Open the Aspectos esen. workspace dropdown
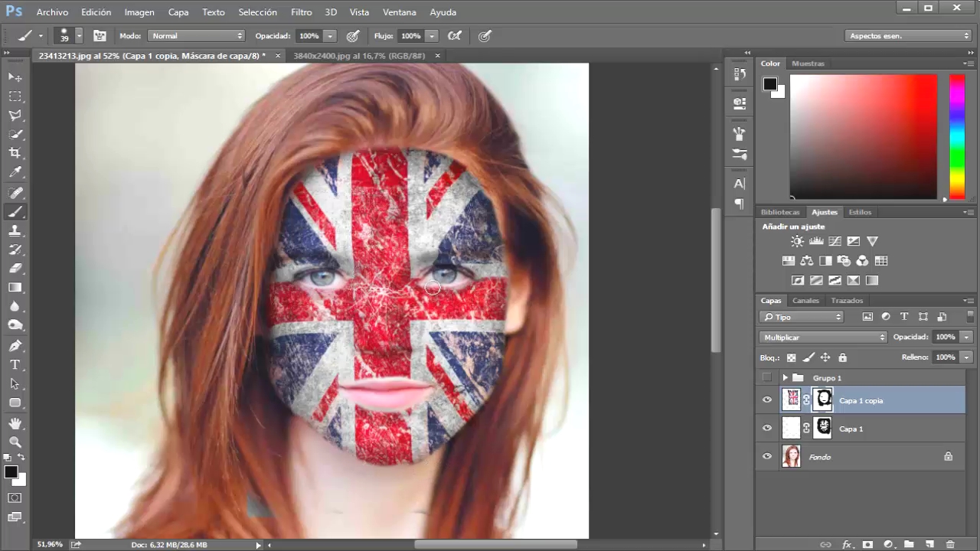 [909, 36]
